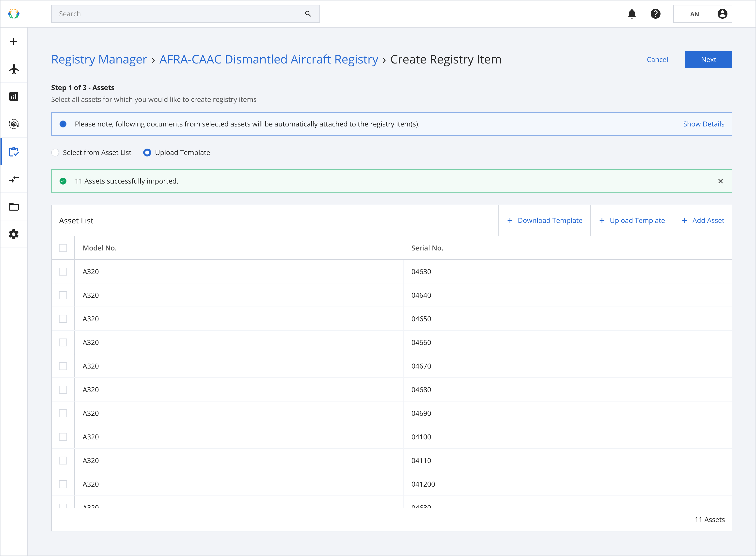Screen dimensions: 756x556
Task: Click into the Search field
Action: pos(178,14)
